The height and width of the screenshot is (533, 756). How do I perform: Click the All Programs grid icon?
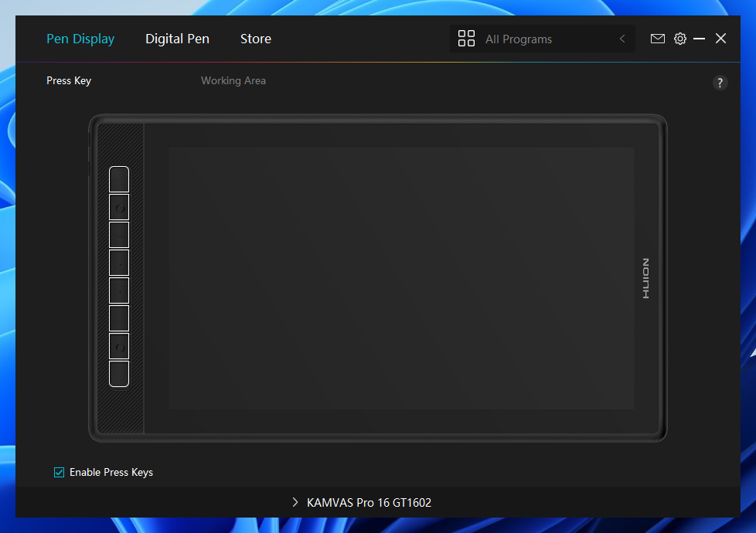click(x=466, y=39)
